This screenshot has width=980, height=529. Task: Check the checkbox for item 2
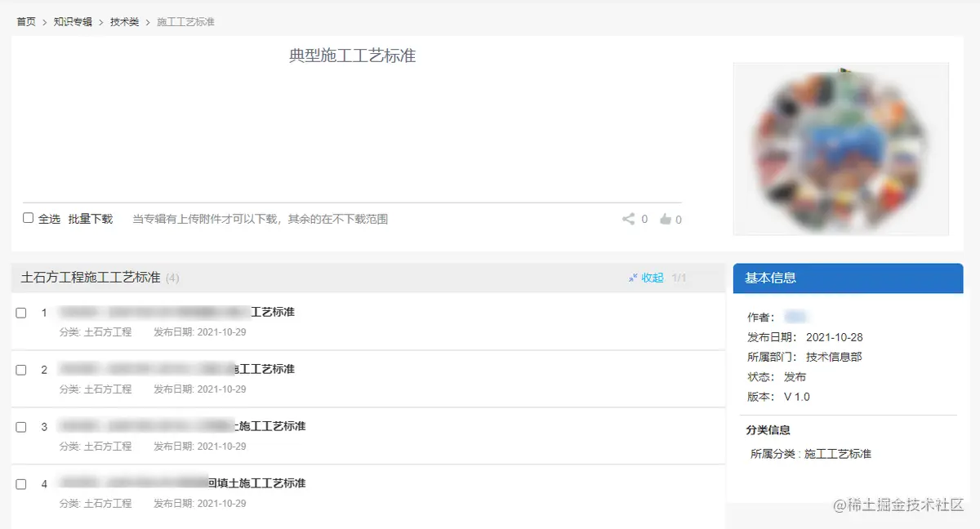[x=21, y=370]
